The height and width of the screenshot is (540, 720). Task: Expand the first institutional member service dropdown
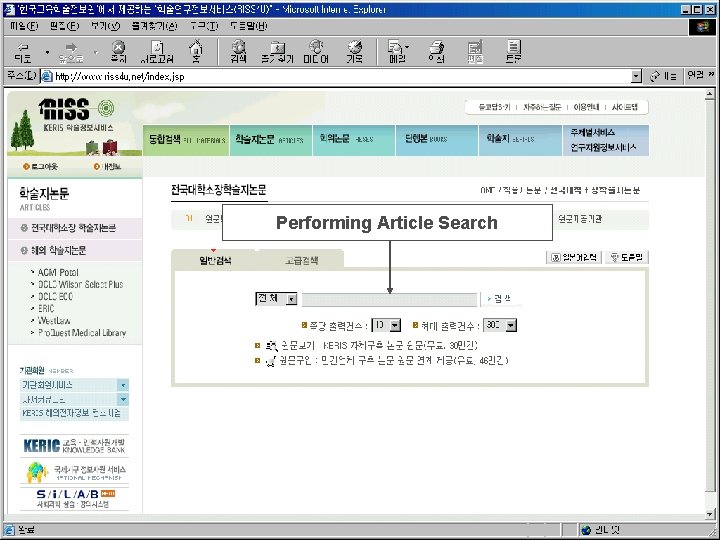click(123, 385)
